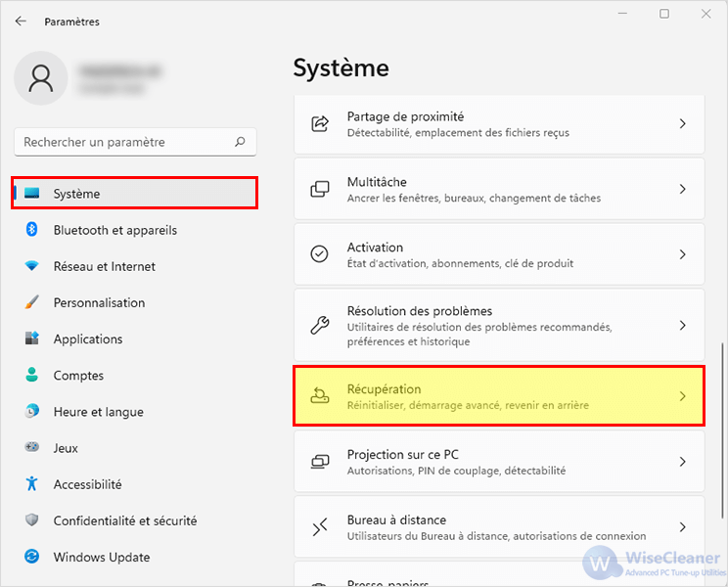Click the Personnalisation paintbrush icon
Viewport: 728px width, 587px height.
click(x=31, y=302)
